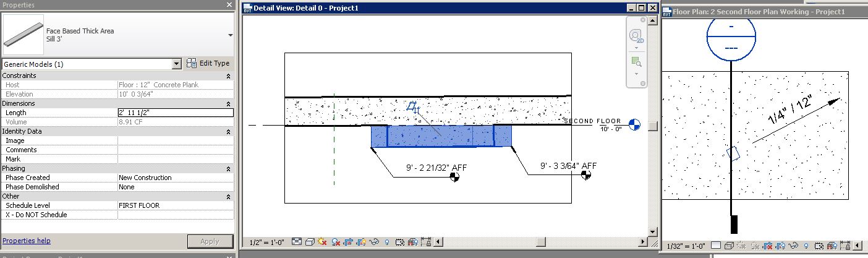Open Temporary Hide/Isolate in Detail View bar
The image size is (868, 258).
[x=374, y=242]
